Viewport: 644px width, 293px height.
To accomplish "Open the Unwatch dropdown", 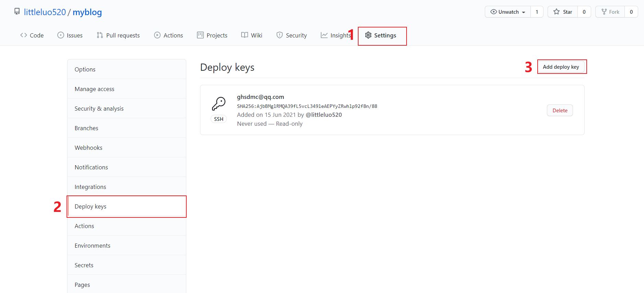I will [x=508, y=12].
